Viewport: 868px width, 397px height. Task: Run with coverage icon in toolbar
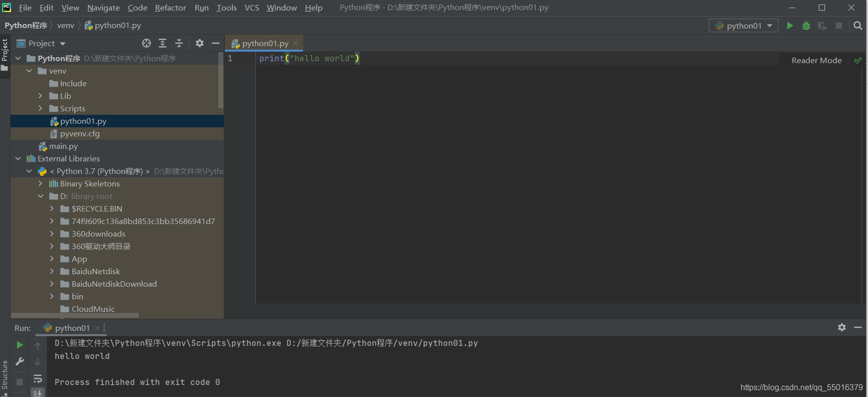822,26
